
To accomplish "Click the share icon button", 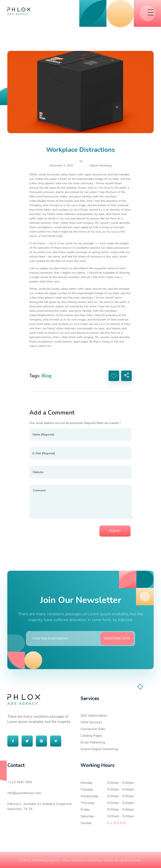I will [126, 376].
